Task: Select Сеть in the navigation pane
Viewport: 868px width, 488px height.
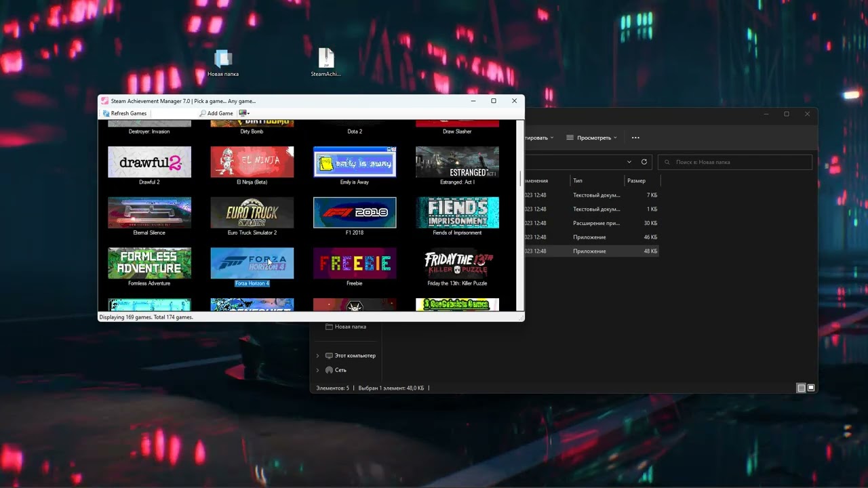Action: coord(336,370)
